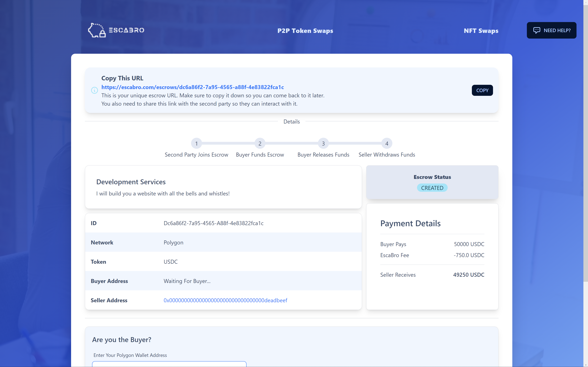Open the seller address 0x...deadbeef link
This screenshot has width=588, height=367.
click(x=225, y=300)
